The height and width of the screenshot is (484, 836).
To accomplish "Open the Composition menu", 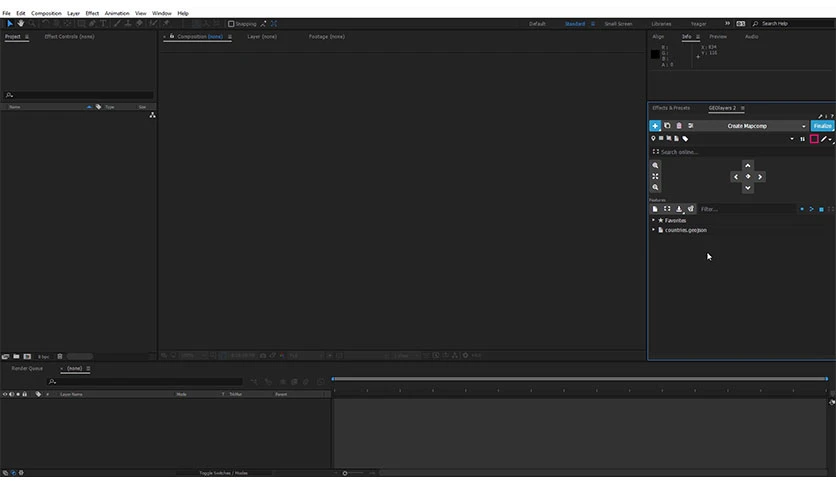I will (x=46, y=13).
